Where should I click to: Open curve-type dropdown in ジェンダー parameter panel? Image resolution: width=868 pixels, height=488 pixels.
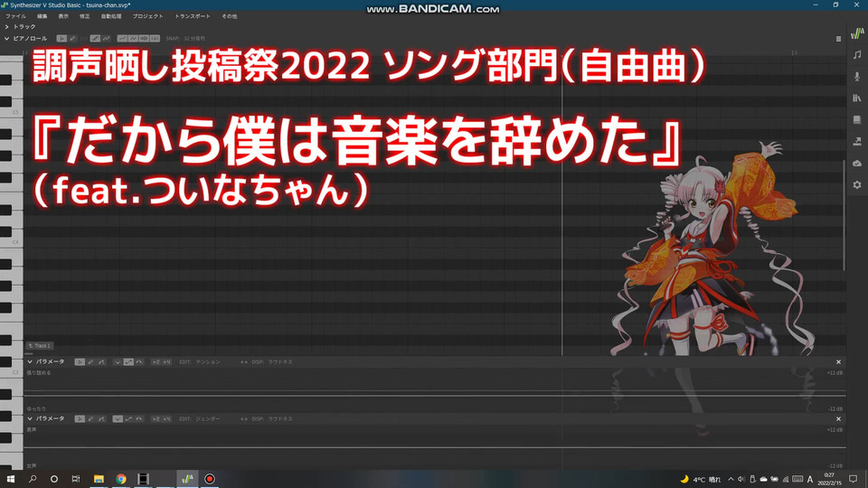(118, 418)
